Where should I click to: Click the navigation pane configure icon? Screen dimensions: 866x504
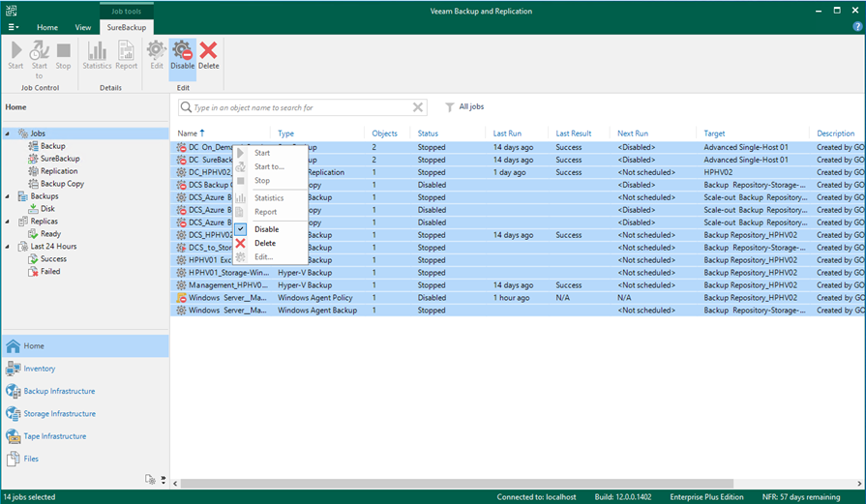tap(150, 479)
